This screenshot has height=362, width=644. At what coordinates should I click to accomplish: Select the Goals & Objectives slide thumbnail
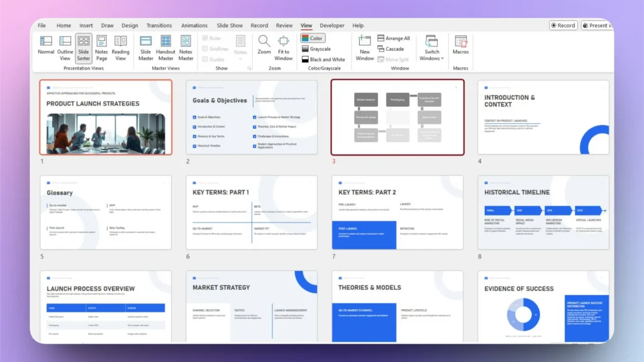(x=252, y=116)
